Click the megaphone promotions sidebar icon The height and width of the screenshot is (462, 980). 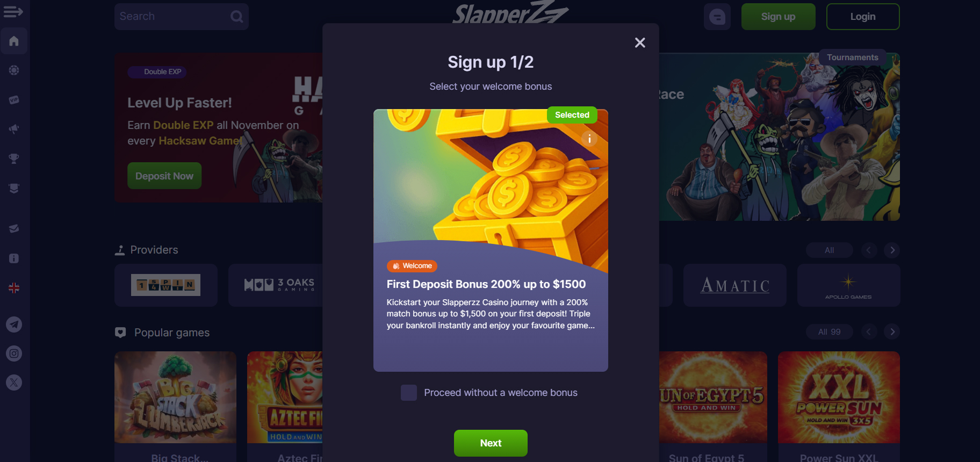14,129
